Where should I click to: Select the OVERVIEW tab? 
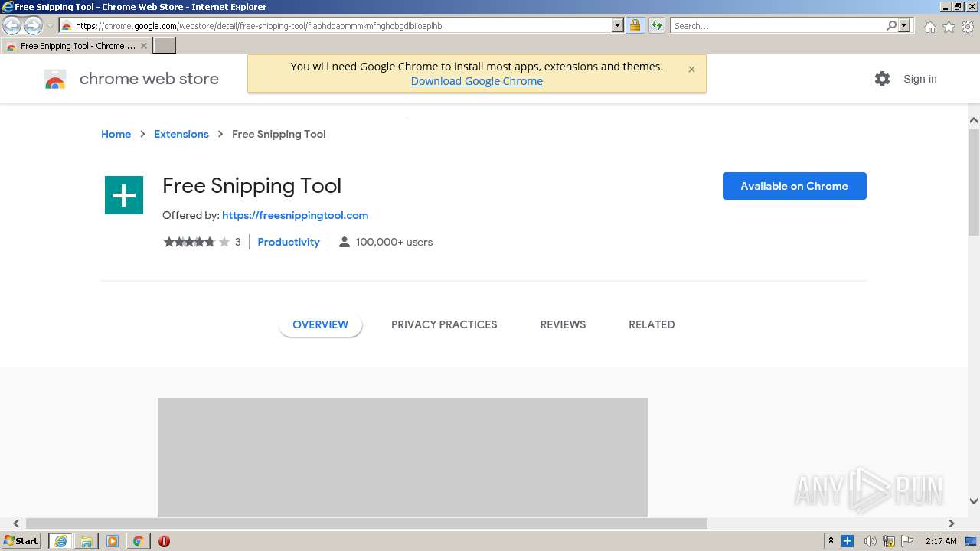click(x=320, y=324)
